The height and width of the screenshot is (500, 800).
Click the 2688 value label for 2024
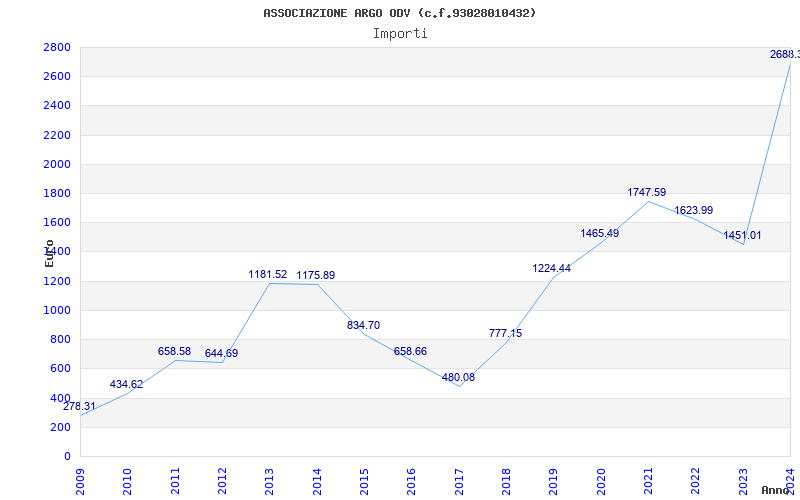(785, 55)
